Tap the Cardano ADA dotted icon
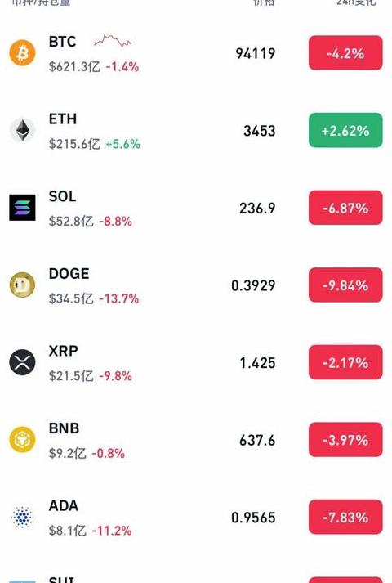The image size is (392, 583). [x=22, y=517]
